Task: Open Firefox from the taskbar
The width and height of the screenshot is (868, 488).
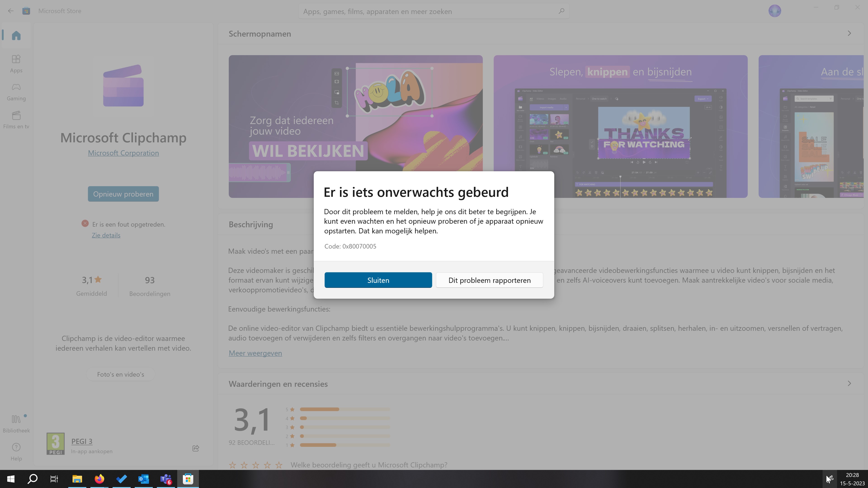Action: (x=99, y=479)
